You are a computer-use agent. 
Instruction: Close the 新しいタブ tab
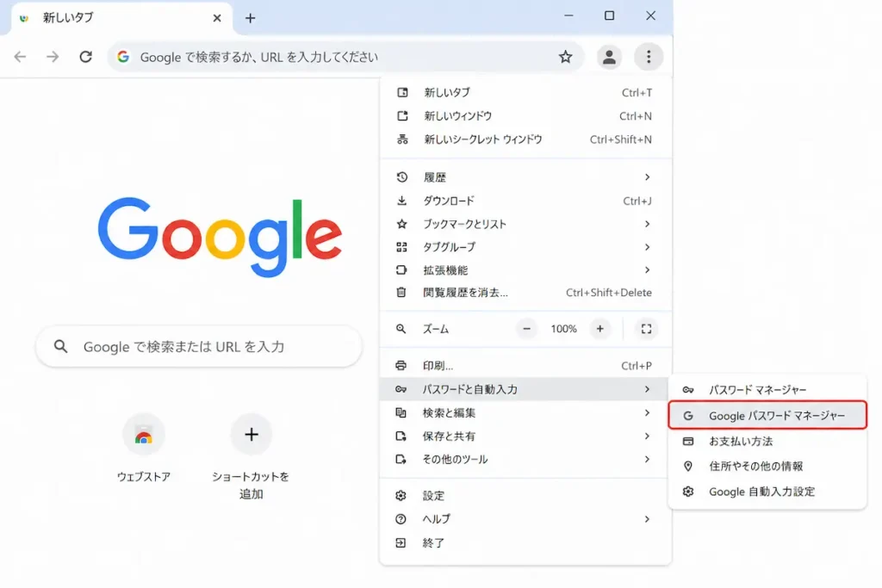coord(217,18)
